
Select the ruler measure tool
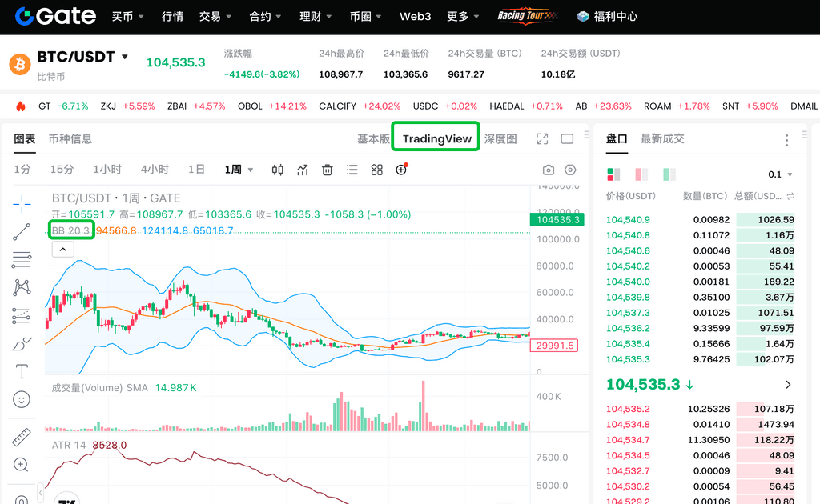22,438
